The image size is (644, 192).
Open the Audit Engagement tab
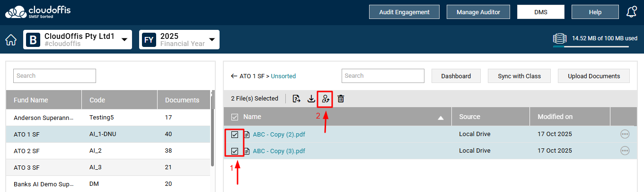404,12
